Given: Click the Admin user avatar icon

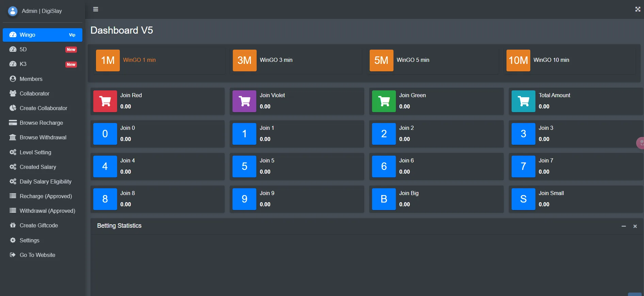Looking at the screenshot, I should tap(13, 11).
